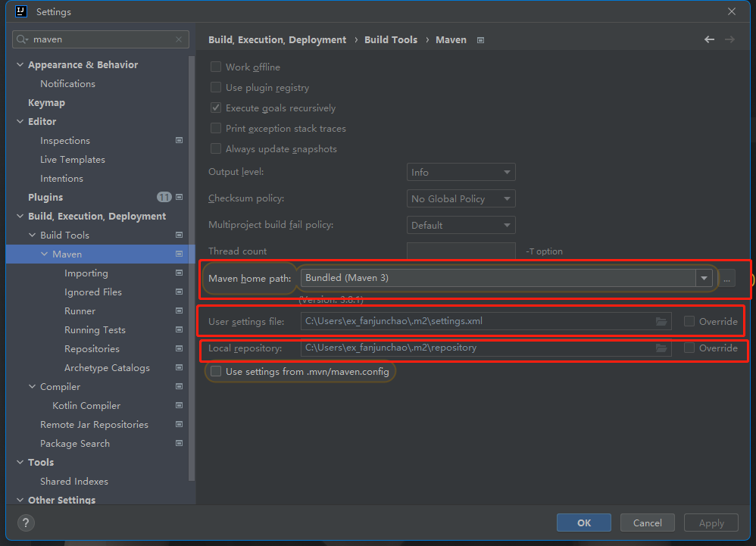Click project icon next to Archetype Catalogs
756x546 pixels.
point(180,368)
